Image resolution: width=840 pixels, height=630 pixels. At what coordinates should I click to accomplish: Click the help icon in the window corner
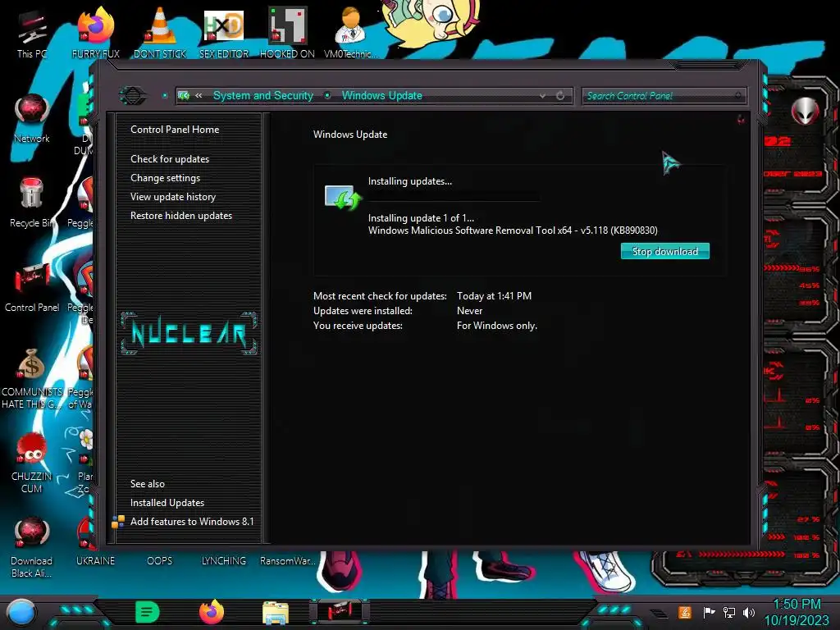coord(741,120)
